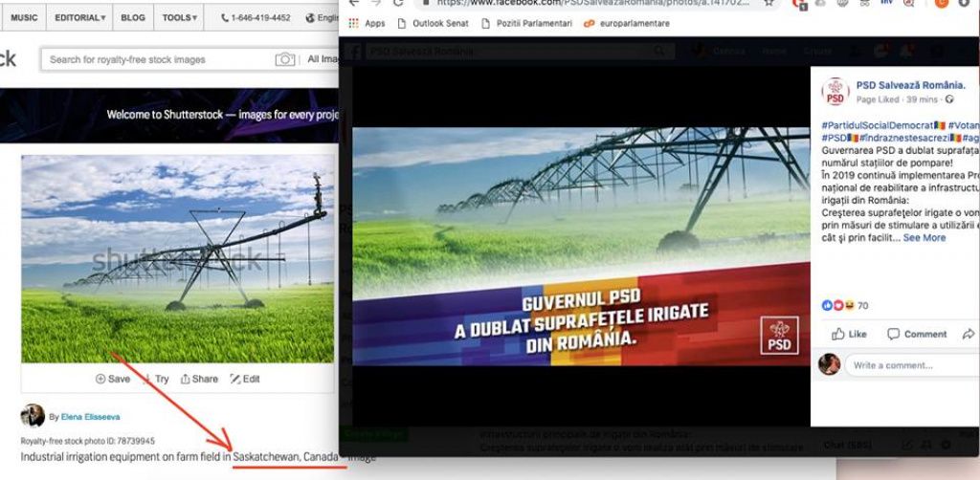Click the Share arrow on the post
Screen dimensions: 980x480
coord(969,334)
